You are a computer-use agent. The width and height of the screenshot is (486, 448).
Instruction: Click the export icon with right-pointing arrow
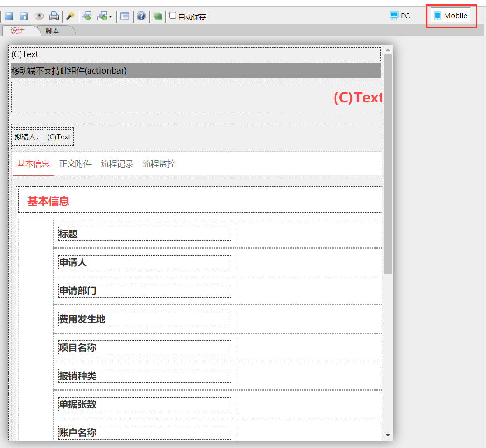coord(86,16)
